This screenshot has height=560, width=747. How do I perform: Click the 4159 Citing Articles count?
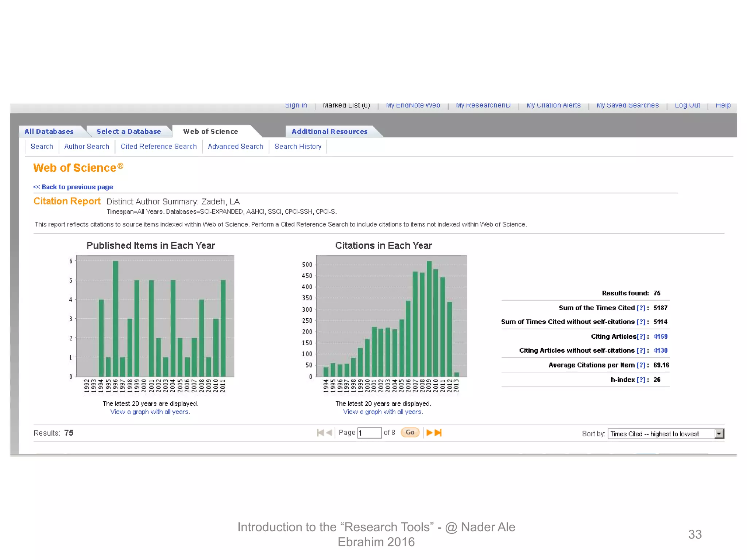coord(660,337)
